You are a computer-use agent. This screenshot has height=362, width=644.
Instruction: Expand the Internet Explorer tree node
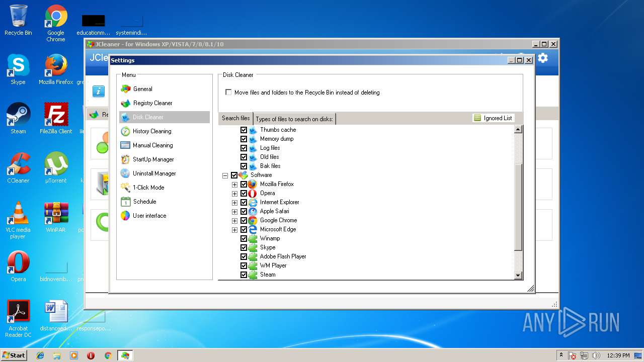tap(234, 203)
